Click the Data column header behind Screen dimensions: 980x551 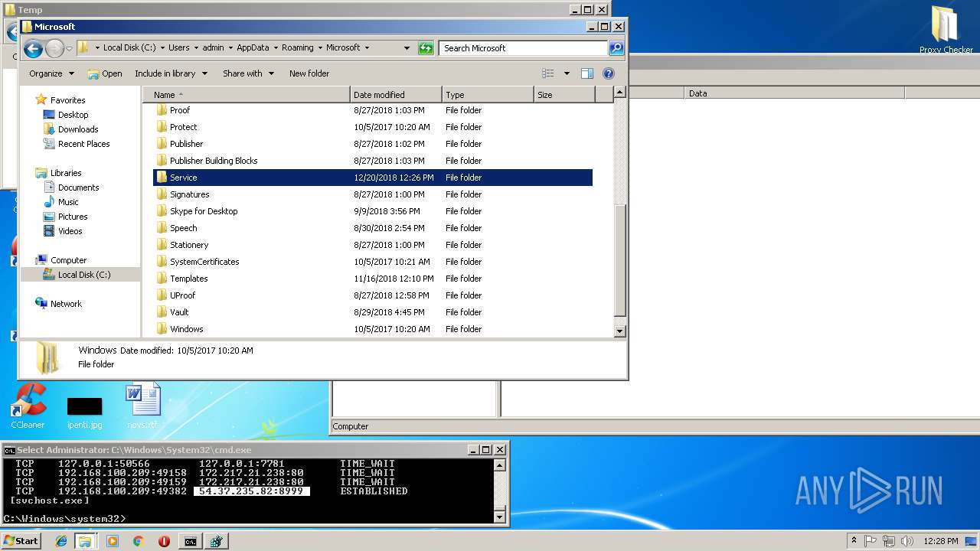(x=794, y=93)
